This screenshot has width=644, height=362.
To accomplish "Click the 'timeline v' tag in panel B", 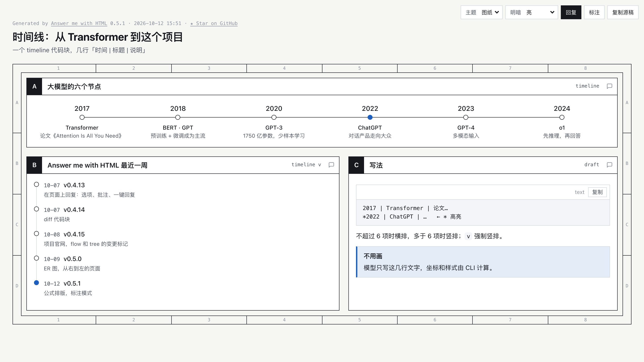I will tap(306, 165).
